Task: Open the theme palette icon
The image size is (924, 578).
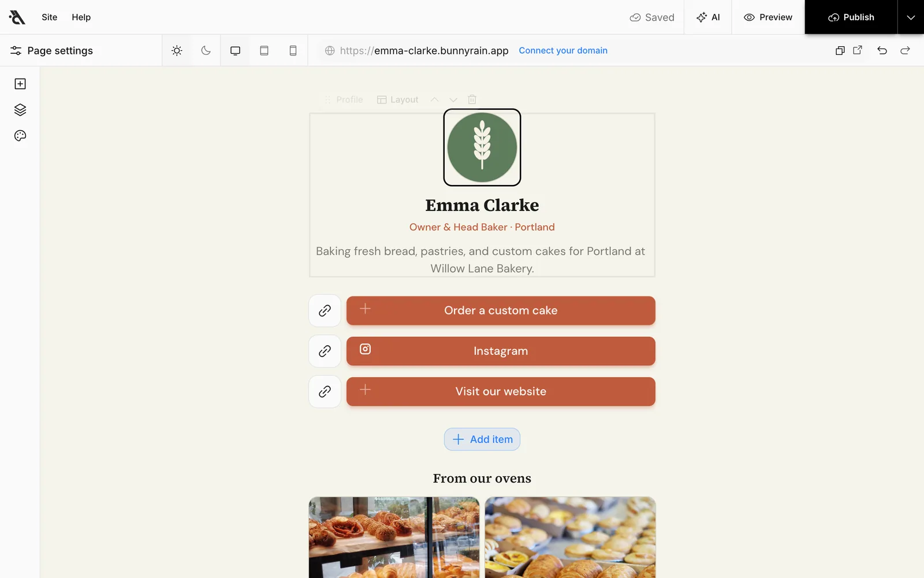Action: [20, 136]
